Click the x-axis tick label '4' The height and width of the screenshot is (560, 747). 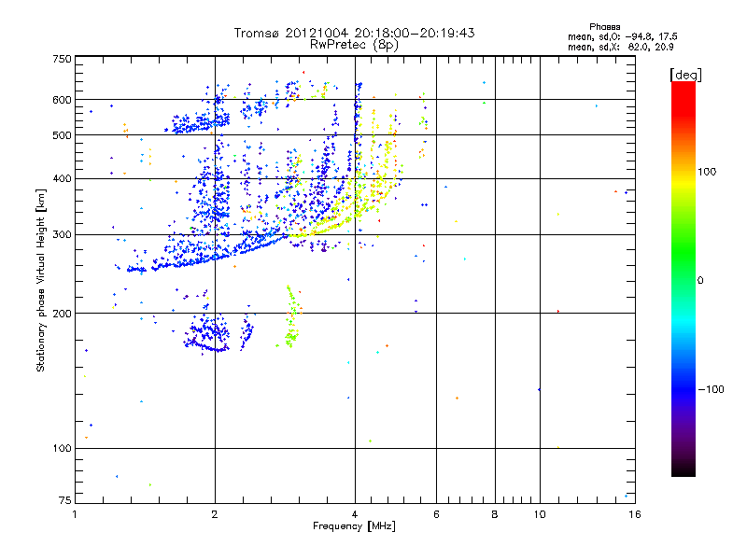[x=355, y=514]
